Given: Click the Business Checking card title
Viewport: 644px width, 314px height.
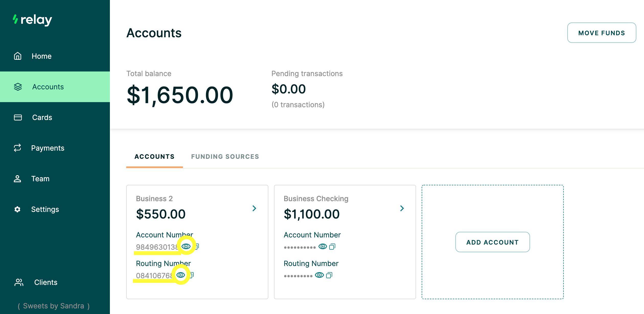Looking at the screenshot, I should (316, 199).
